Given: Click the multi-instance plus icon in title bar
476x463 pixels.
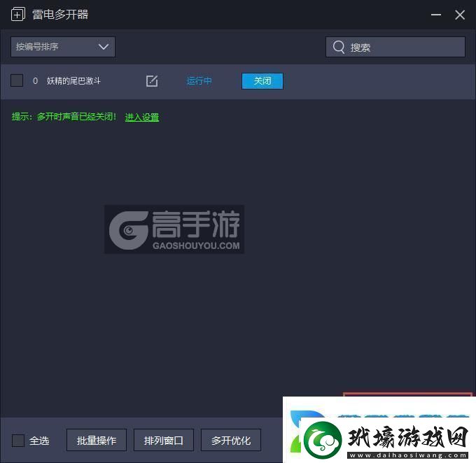Looking at the screenshot, I should (18, 14).
